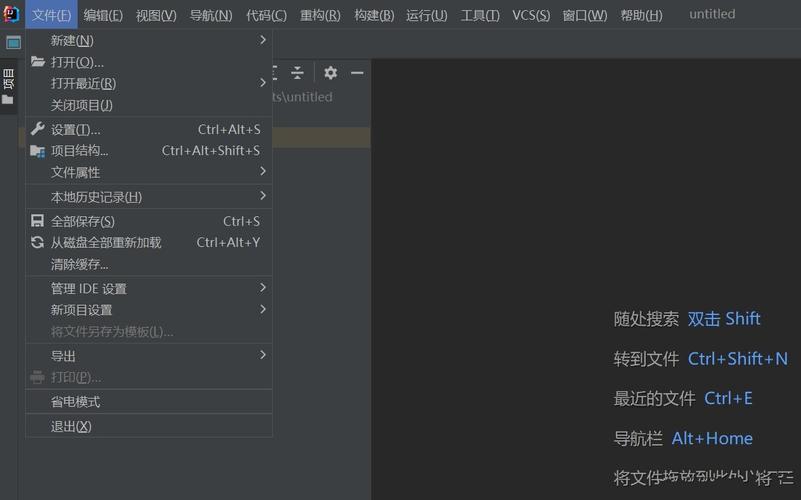Image resolution: width=801 pixels, height=500 pixels.
Task: Open the 文件(F) menu
Action: point(52,15)
